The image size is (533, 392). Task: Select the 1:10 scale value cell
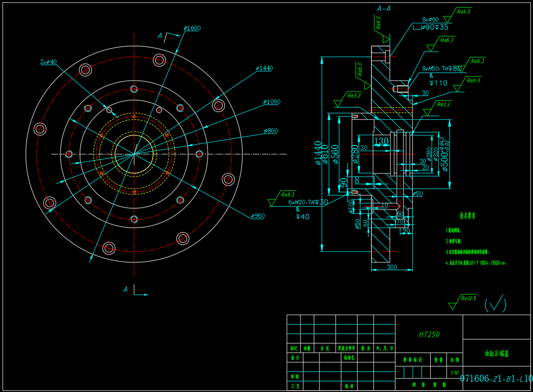pyautogui.click(x=455, y=373)
